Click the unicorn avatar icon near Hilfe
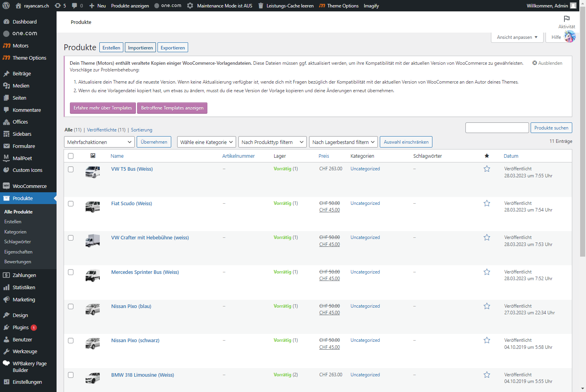586x392 pixels. pyautogui.click(x=570, y=37)
